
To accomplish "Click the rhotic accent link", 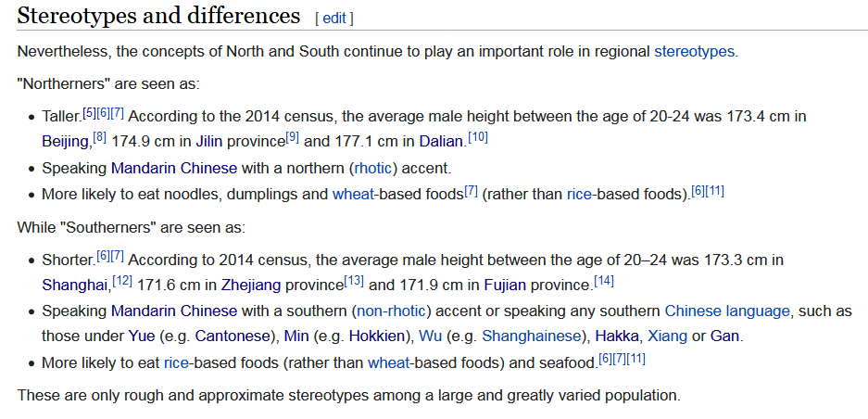I will [372, 168].
